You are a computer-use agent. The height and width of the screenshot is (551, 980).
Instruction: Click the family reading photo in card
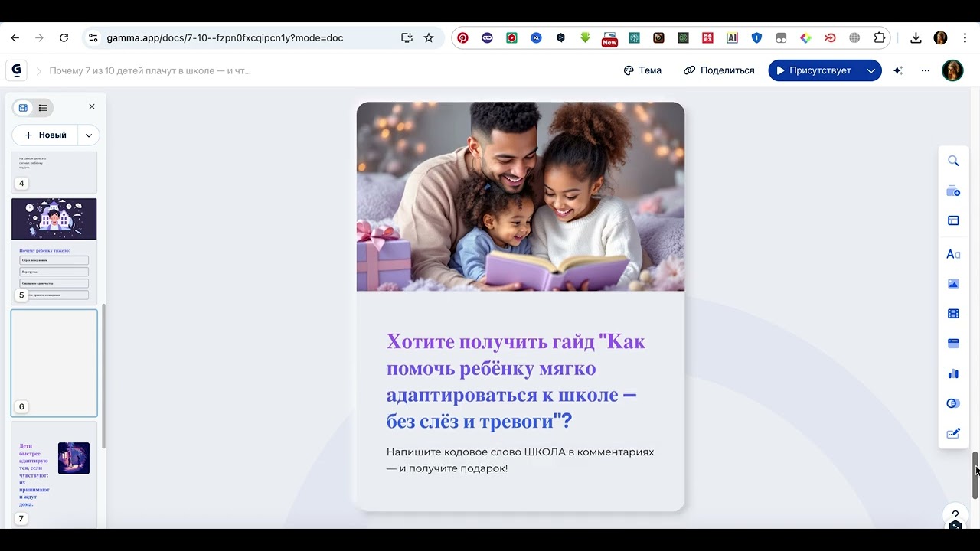[521, 197]
